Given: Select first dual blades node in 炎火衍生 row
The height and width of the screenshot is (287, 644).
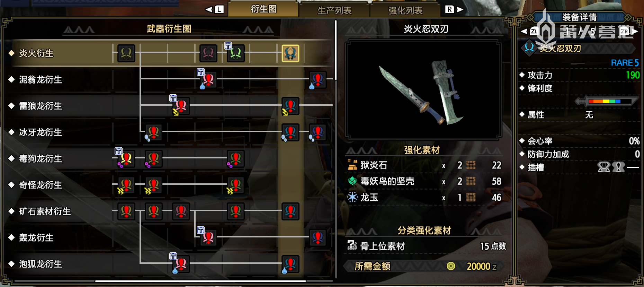Looking at the screenshot, I should coord(126,53).
